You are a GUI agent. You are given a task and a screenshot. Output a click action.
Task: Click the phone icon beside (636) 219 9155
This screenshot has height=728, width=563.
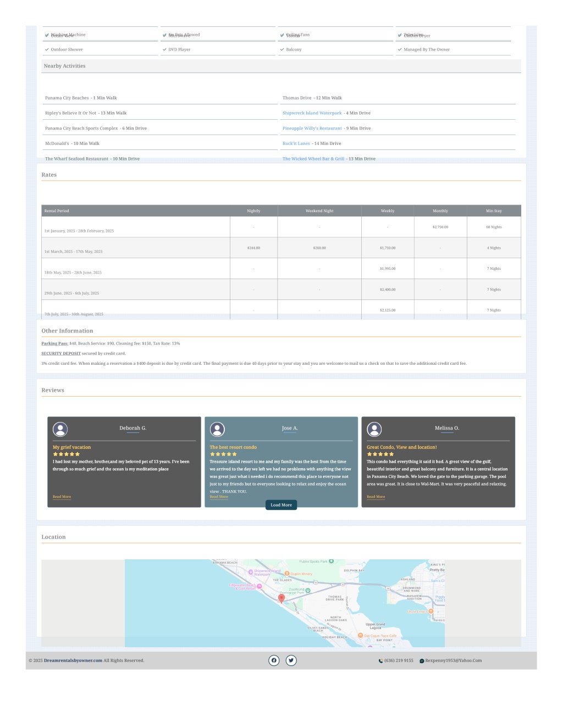coord(380,661)
